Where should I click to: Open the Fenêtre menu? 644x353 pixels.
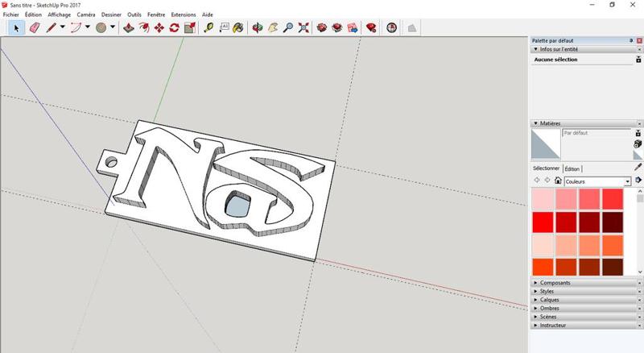(156, 15)
